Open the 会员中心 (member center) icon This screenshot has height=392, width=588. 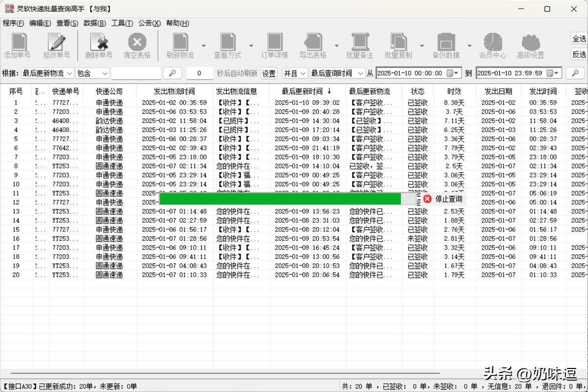coord(492,45)
